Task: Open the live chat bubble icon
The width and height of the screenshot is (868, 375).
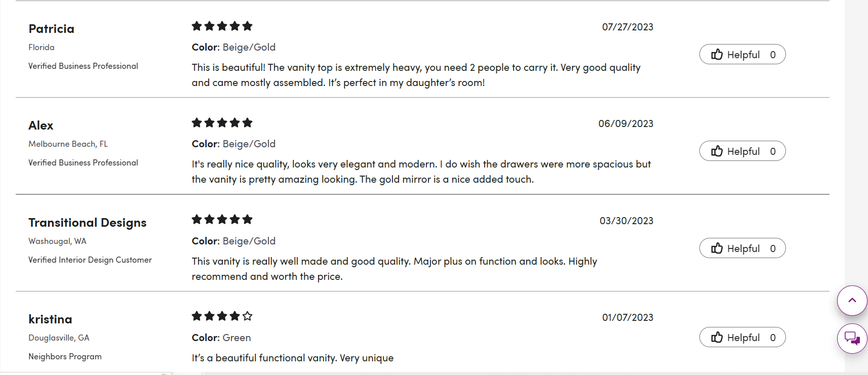Action: click(852, 338)
